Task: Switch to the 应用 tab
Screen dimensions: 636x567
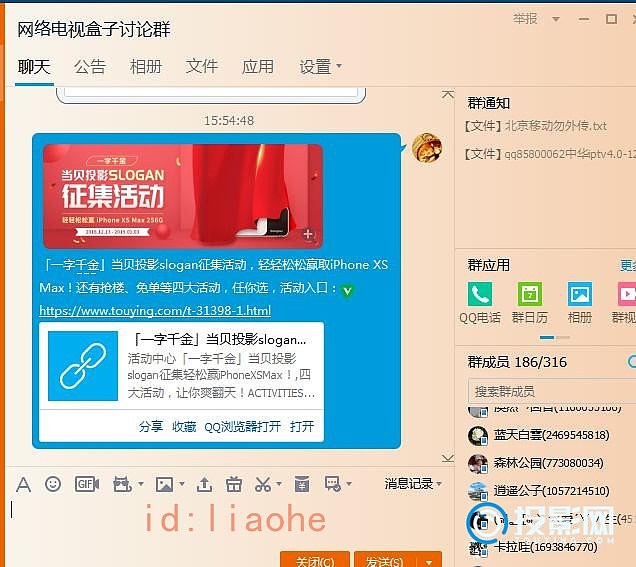Action: (x=258, y=67)
